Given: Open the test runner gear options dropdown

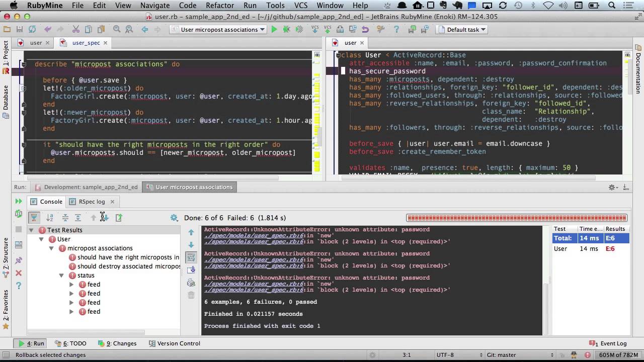Looking at the screenshot, I should click(174, 218).
